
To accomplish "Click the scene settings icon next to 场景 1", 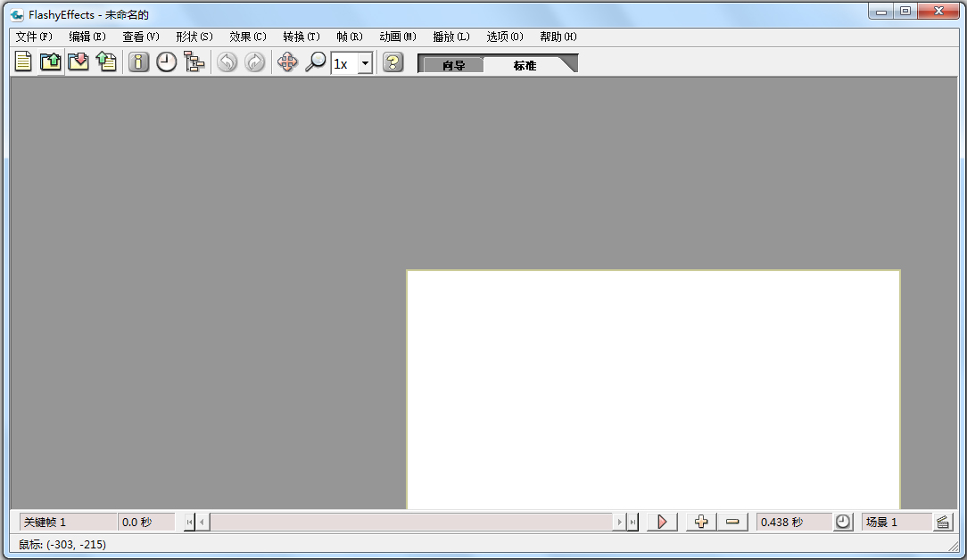I will click(x=944, y=522).
